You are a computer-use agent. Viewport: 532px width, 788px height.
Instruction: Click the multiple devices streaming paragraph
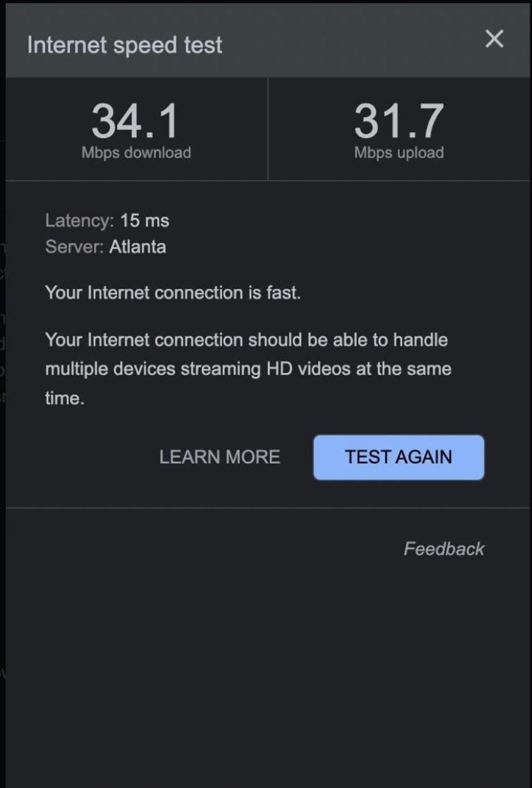(x=248, y=369)
